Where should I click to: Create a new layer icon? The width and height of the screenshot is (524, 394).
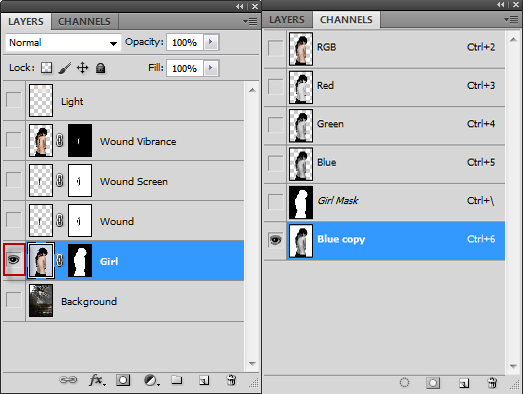pyautogui.click(x=204, y=380)
